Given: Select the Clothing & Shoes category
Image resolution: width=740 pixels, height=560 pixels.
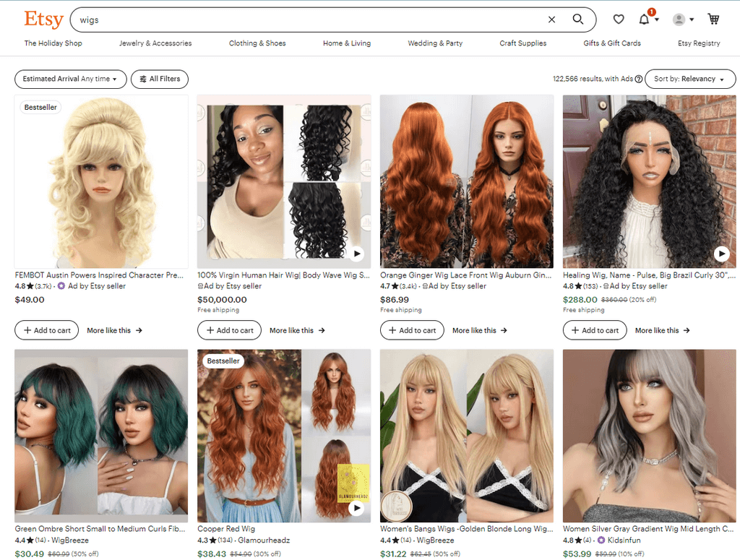Looking at the screenshot, I should (257, 43).
